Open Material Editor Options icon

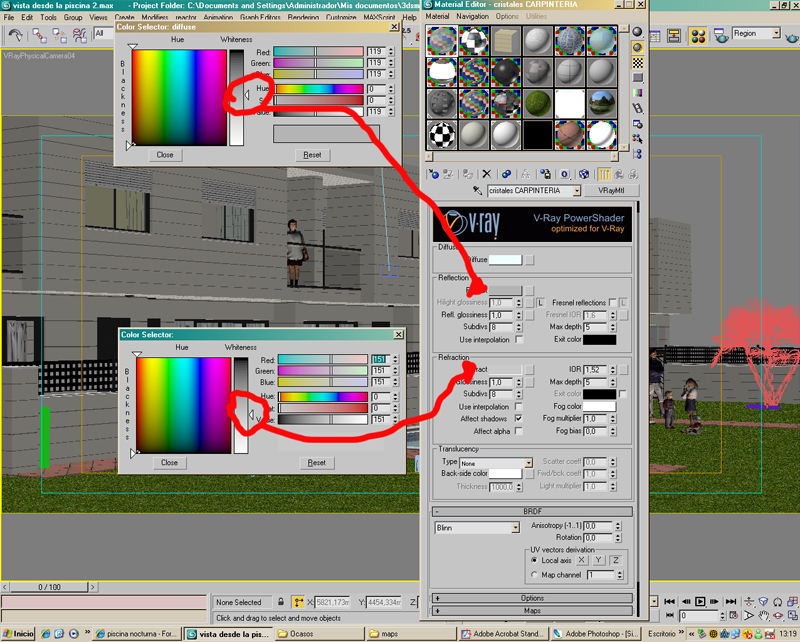[638, 124]
